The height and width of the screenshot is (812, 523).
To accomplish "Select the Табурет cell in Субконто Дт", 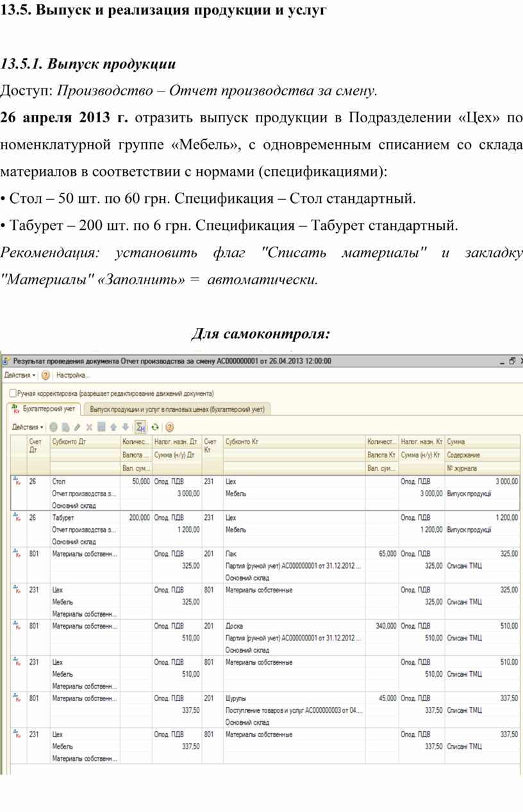I will pyautogui.click(x=85, y=517).
